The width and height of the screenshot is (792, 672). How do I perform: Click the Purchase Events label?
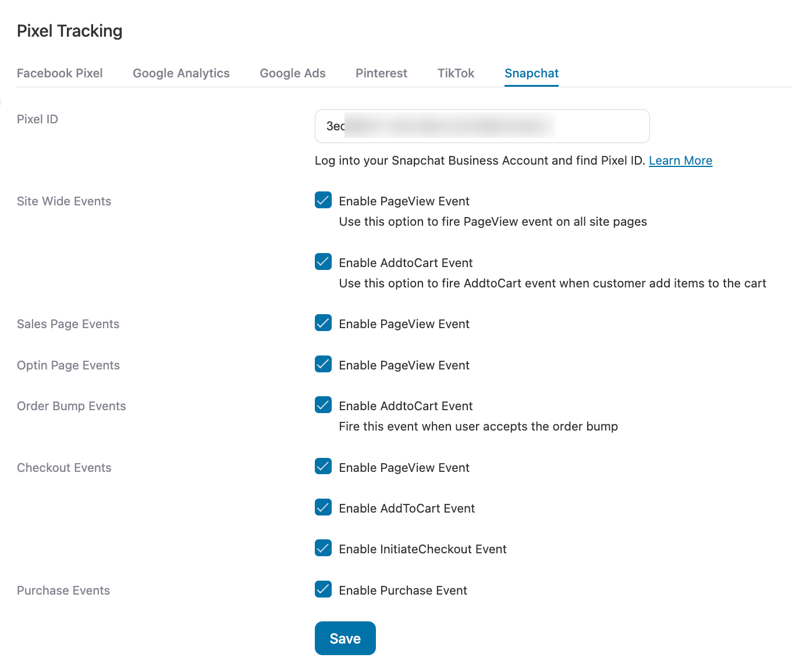pos(63,591)
